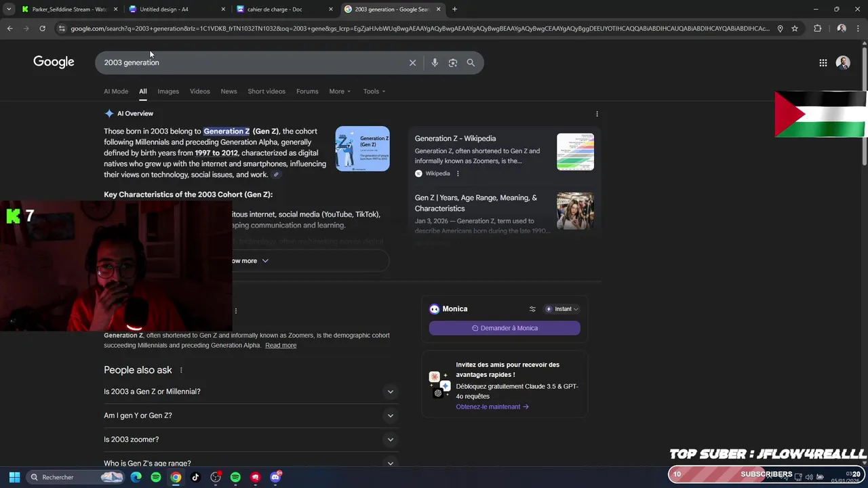Open the Tools dropdown
Screen dimensions: 868x488
374,91
